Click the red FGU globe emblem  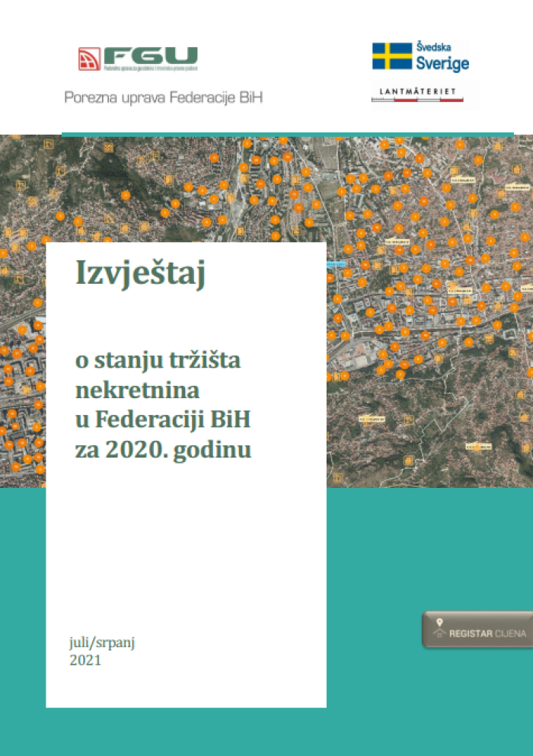click(x=90, y=58)
